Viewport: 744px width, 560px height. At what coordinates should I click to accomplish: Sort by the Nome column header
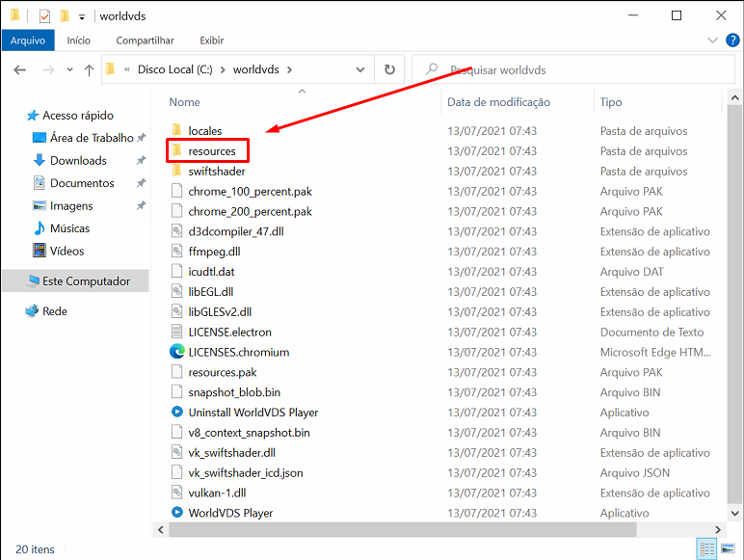click(x=185, y=102)
